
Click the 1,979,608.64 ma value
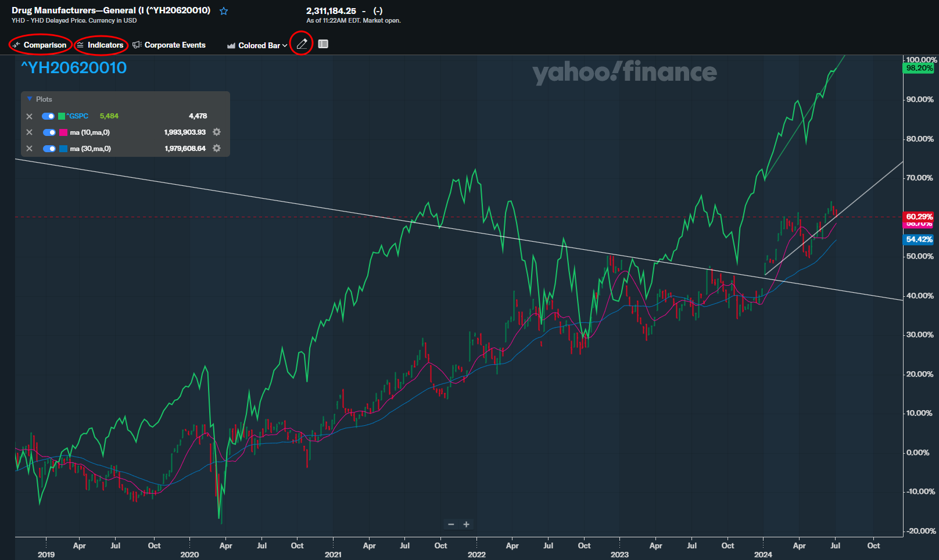pyautogui.click(x=185, y=149)
